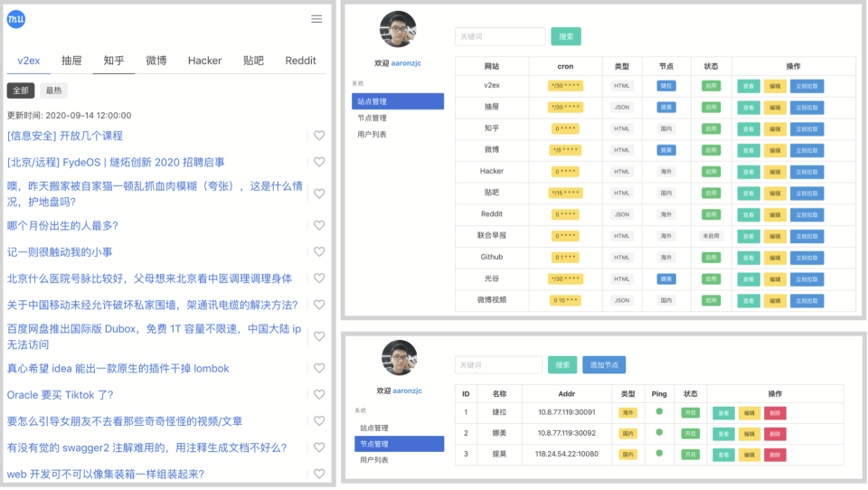The width and height of the screenshot is (868, 490).
Task: Click the heart for the 北京医院号脉 post
Action: pos(319,278)
